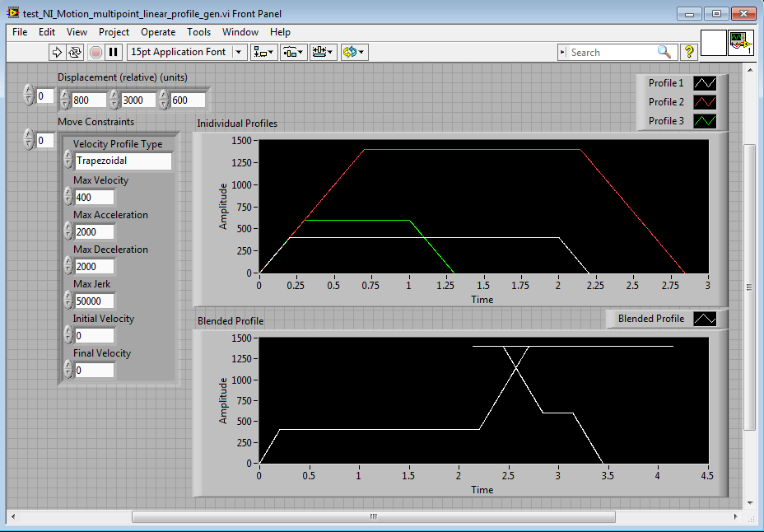Screen dimensions: 764x532
Task: Click the Max Jerk field showing 50000
Action: point(95,301)
